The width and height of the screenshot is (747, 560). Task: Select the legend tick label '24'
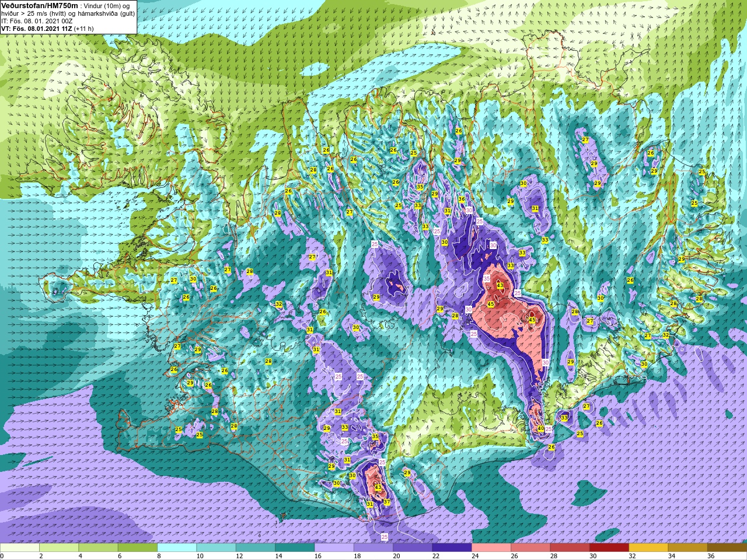tap(475, 556)
